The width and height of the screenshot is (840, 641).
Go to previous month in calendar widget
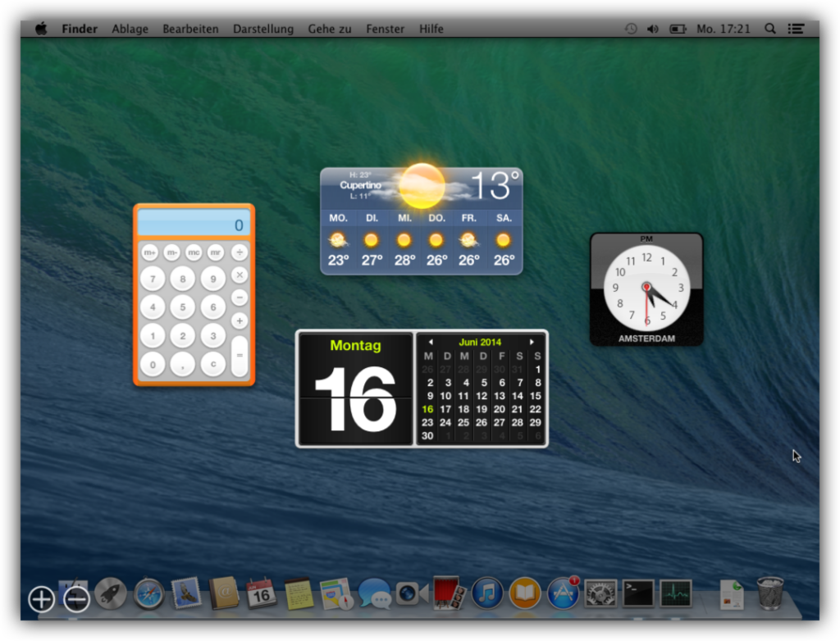pyautogui.click(x=431, y=342)
